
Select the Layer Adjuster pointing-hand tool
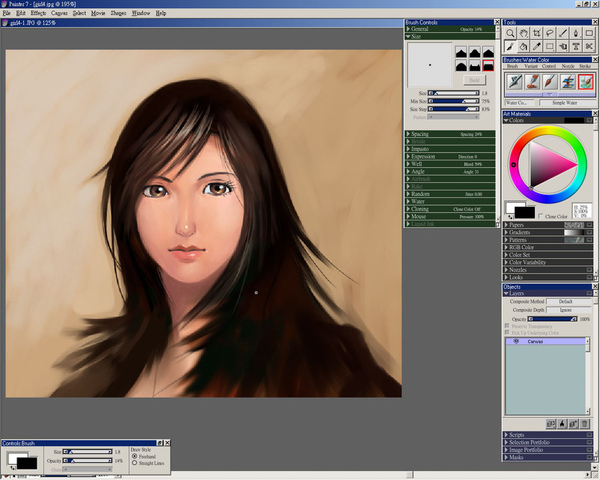coord(563,47)
